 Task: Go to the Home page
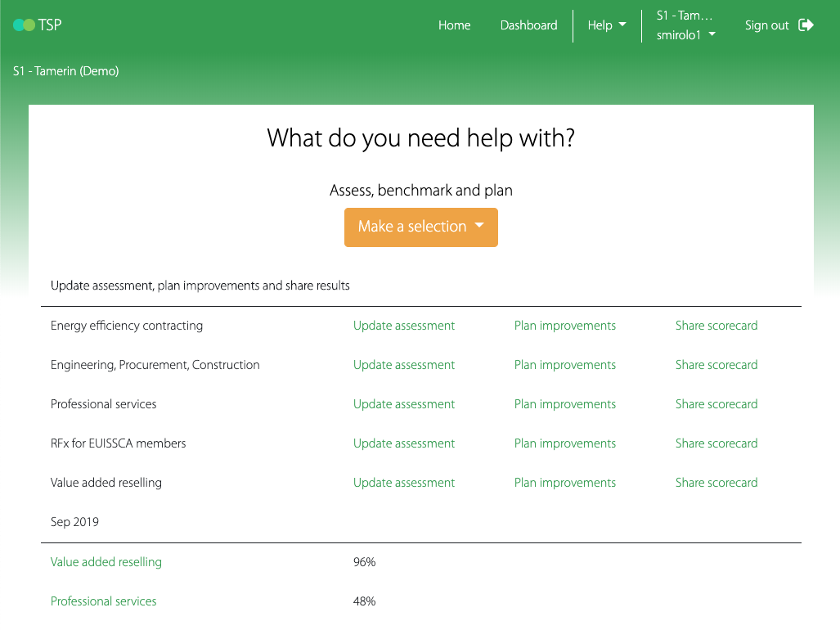click(x=454, y=25)
